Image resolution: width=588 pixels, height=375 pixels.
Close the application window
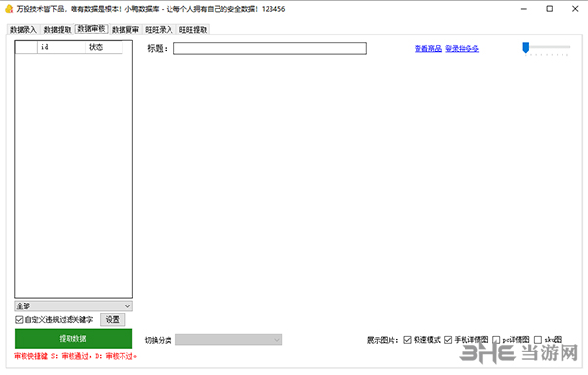pos(575,9)
